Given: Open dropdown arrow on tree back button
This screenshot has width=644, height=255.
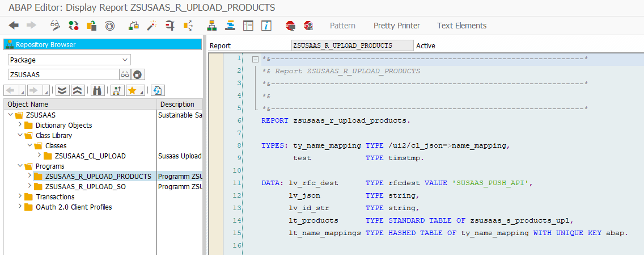Looking at the screenshot, I should (22, 91).
